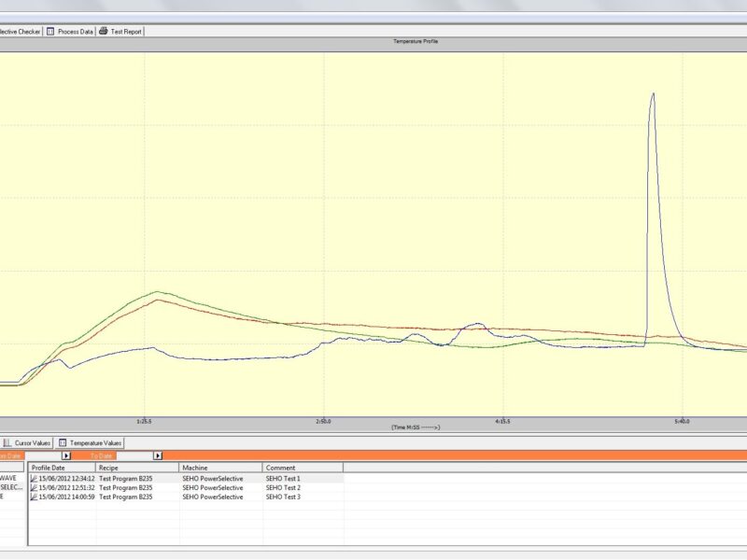Click the blue curve's tall peak
This screenshot has width=747, height=560.
pyautogui.click(x=653, y=94)
